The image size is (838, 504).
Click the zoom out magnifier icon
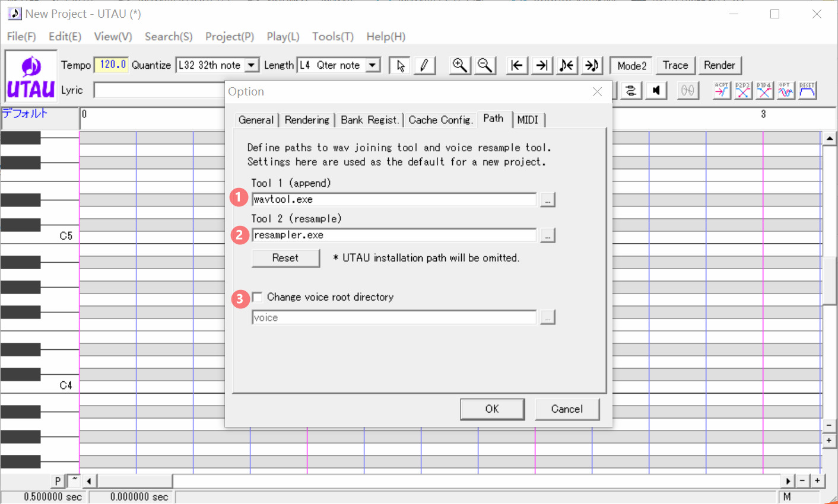pos(485,65)
